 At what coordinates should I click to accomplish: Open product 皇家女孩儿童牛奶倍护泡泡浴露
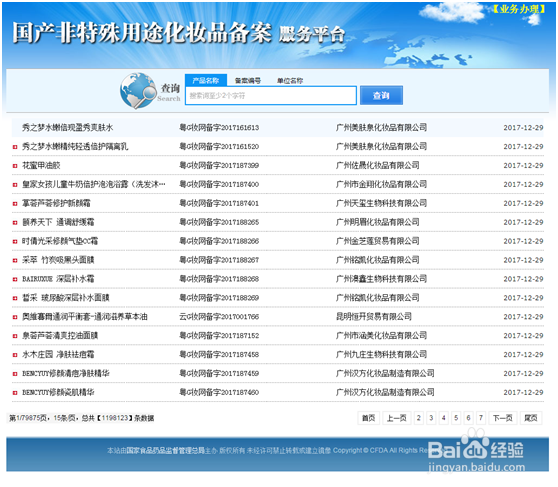tap(94, 184)
